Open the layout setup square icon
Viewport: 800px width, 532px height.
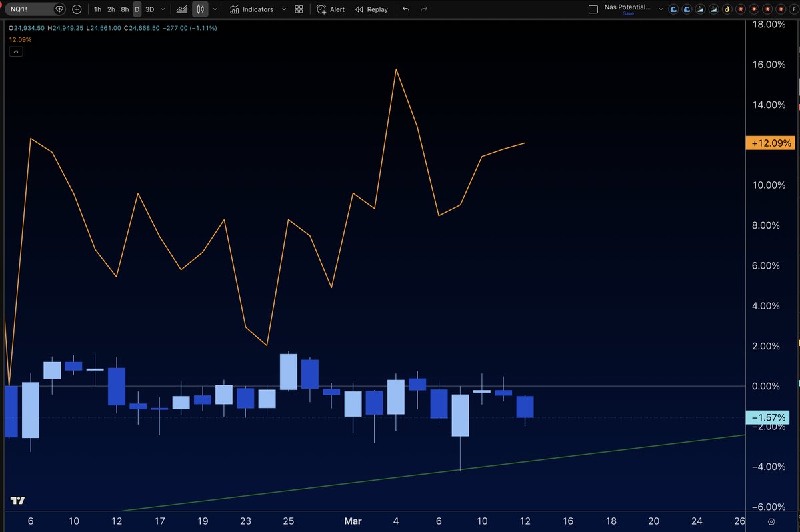(594, 9)
